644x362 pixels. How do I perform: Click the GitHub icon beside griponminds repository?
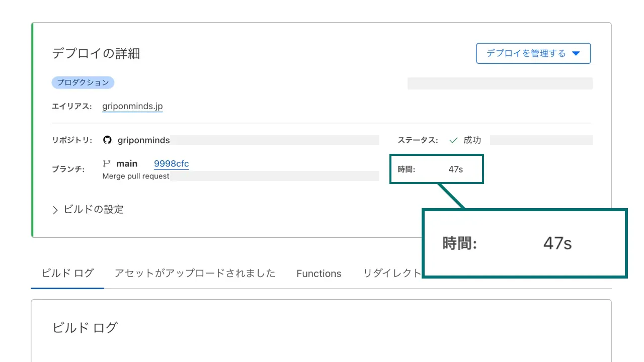point(108,140)
